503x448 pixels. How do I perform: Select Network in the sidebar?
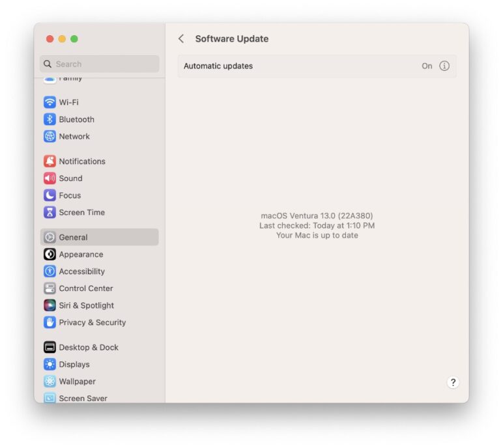pos(74,136)
